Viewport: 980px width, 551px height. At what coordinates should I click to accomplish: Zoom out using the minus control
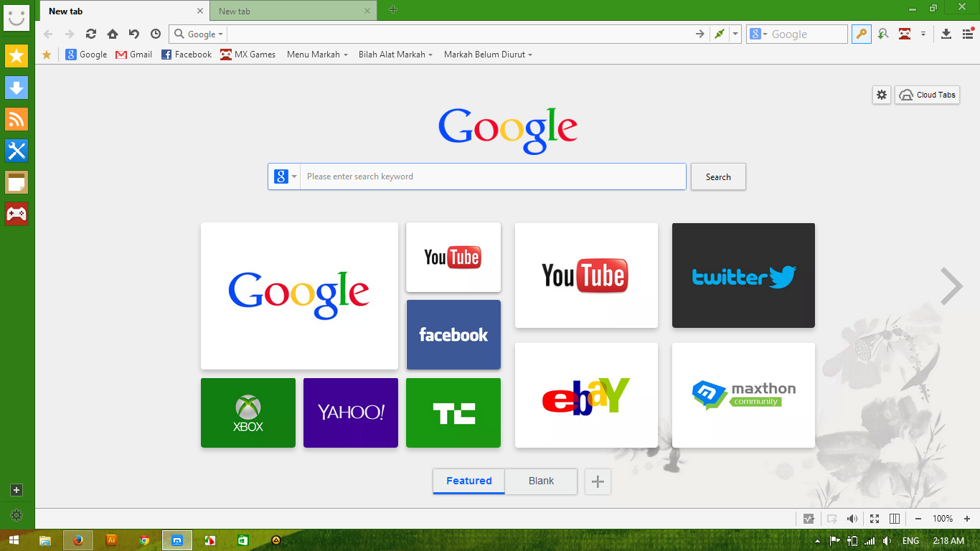(918, 518)
